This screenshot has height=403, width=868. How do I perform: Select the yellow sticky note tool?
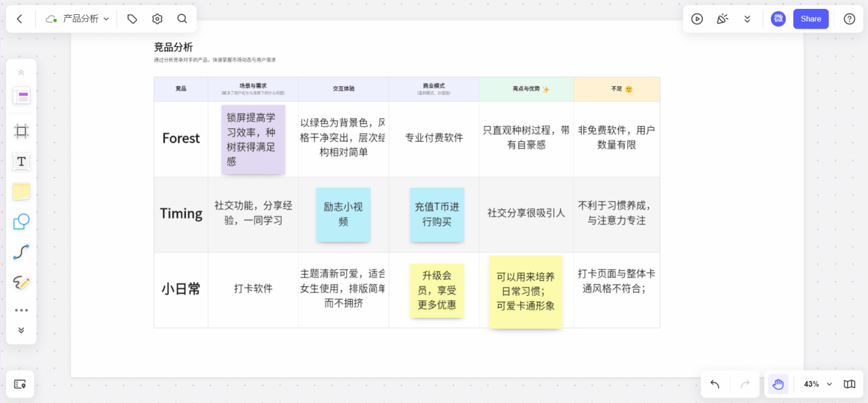(21, 192)
